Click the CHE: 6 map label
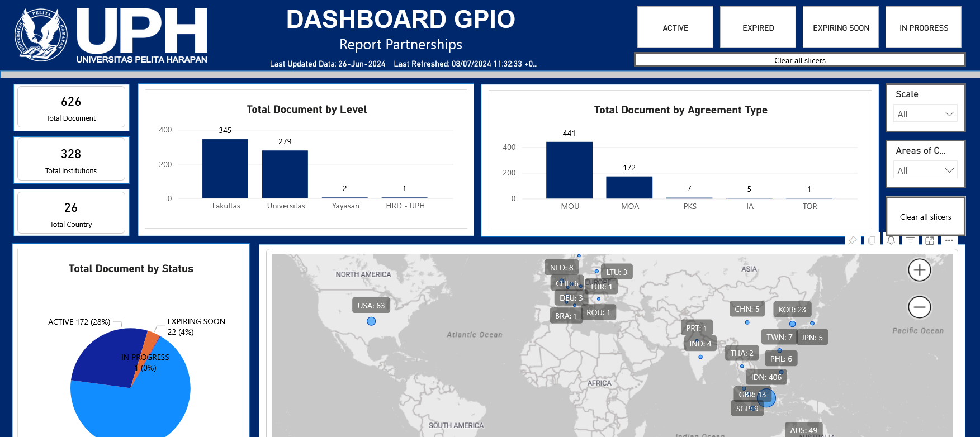The height and width of the screenshot is (437, 980). coord(567,283)
